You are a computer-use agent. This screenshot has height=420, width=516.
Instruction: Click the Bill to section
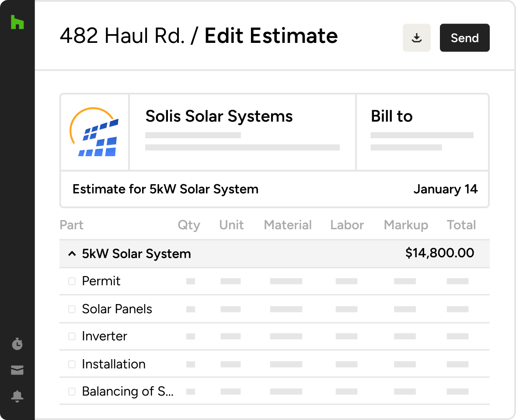422,132
